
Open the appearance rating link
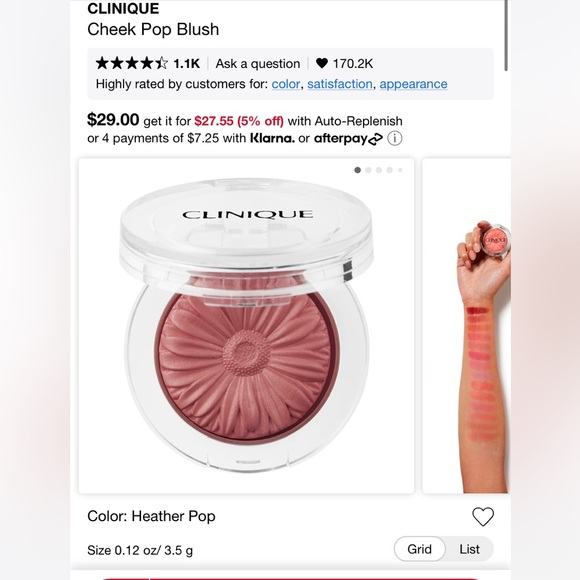tap(414, 84)
